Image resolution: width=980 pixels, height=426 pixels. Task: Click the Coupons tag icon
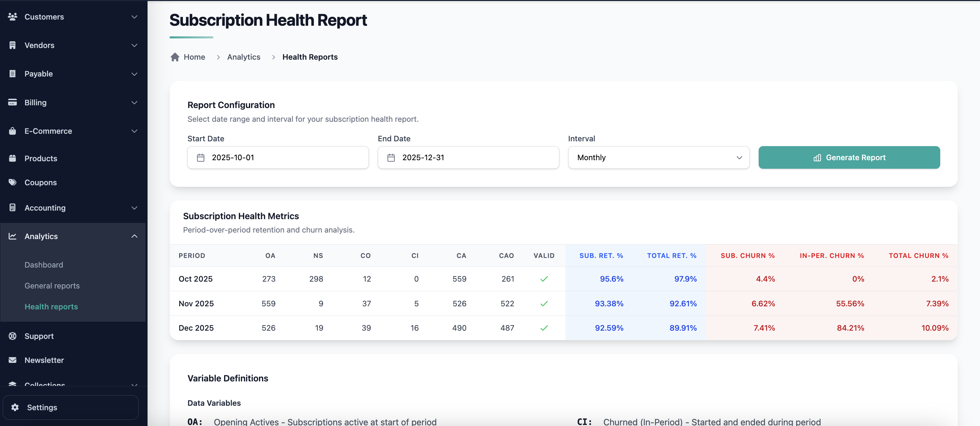(x=13, y=182)
